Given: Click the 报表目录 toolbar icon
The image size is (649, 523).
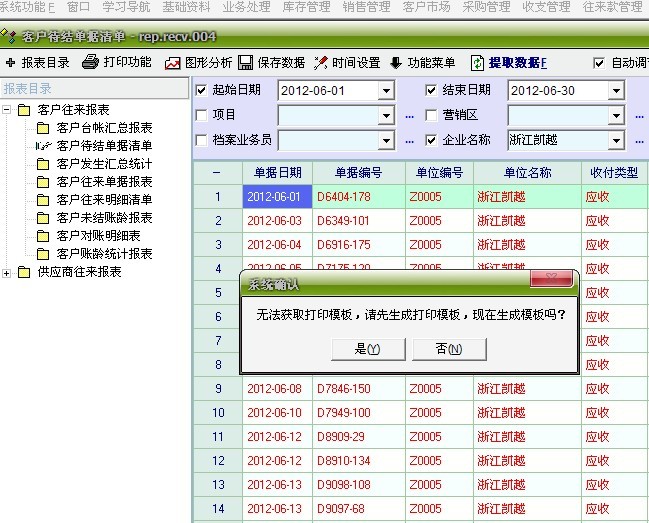Looking at the screenshot, I should coord(11,62).
